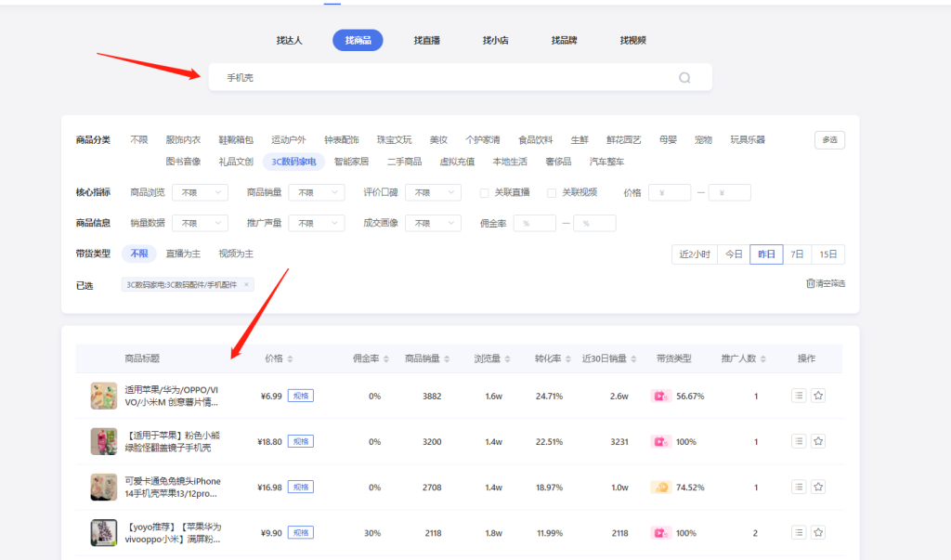Screen dimensions: 951x560
Task: Select 视频为主 under 带货类型
Action: click(x=236, y=254)
